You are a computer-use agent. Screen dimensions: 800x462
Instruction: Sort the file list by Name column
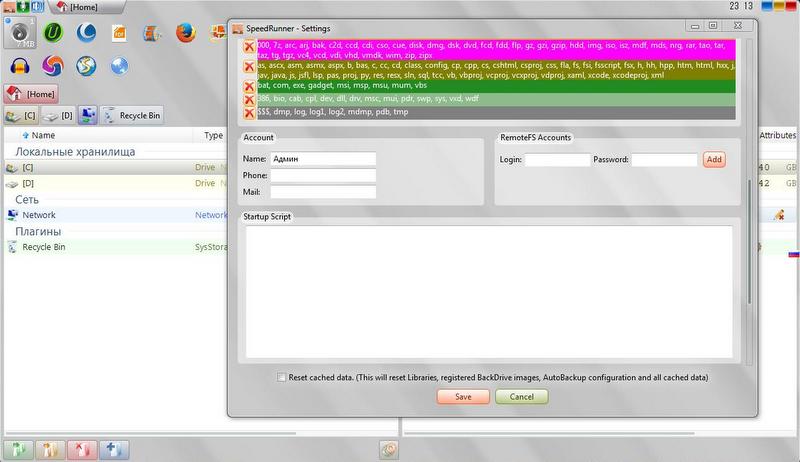point(43,135)
